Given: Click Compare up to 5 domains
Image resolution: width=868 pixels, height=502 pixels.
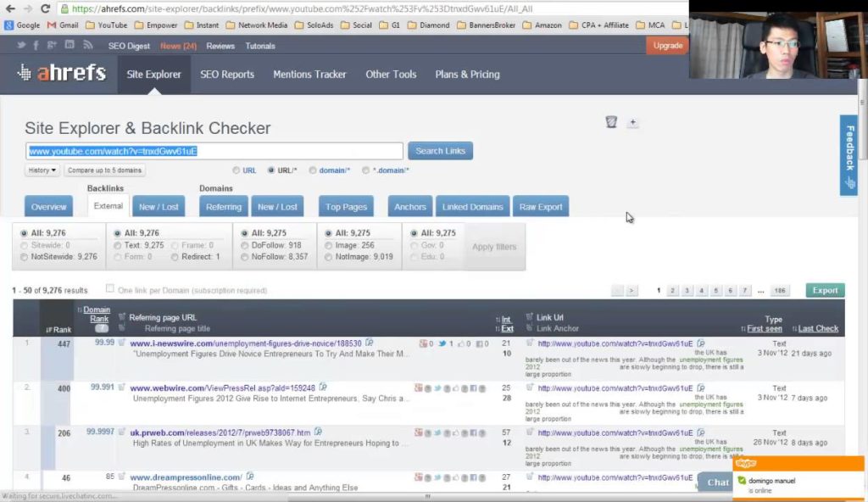Looking at the screenshot, I should (104, 170).
